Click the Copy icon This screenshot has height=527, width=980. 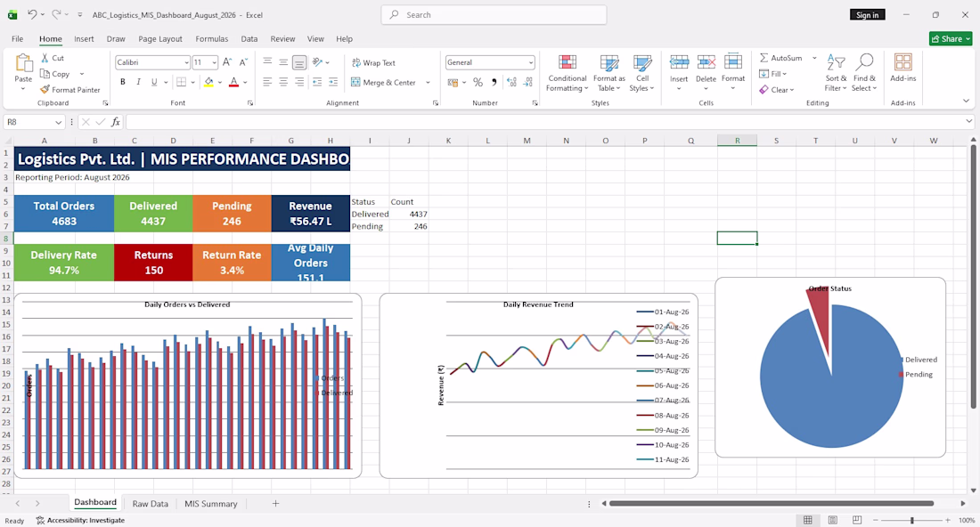click(45, 74)
